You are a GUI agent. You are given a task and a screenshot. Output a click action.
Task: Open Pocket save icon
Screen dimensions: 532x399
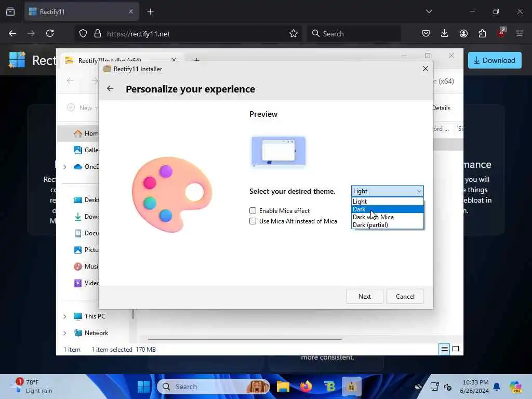426,33
